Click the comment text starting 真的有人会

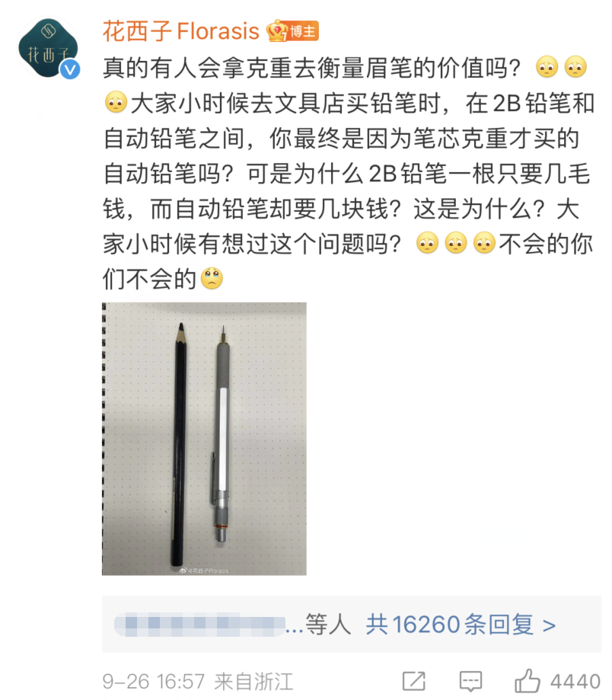(348, 173)
